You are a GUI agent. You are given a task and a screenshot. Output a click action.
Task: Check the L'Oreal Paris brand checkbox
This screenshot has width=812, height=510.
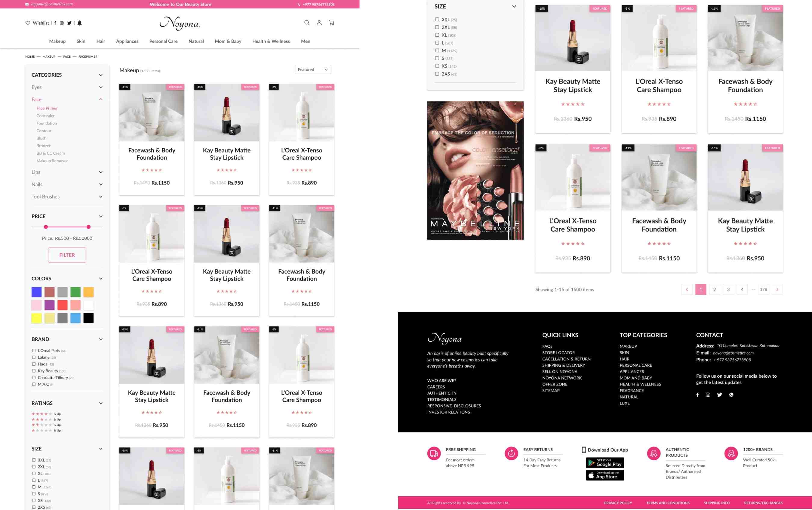(x=34, y=351)
